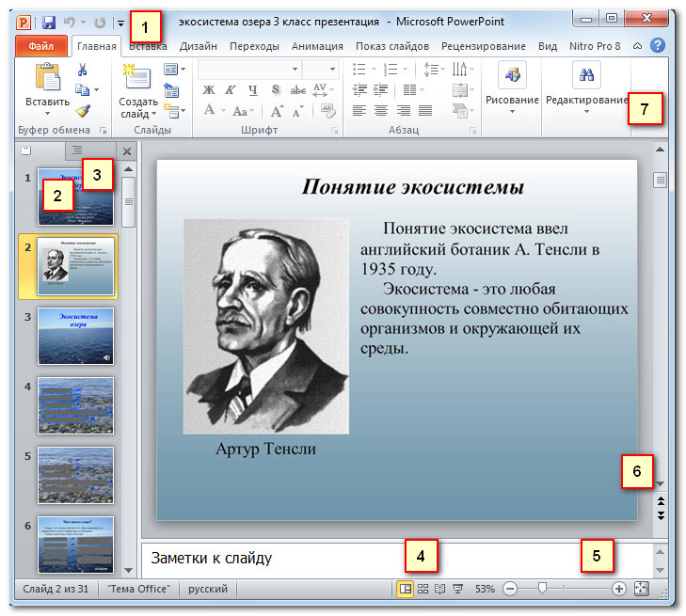This screenshot has height=616, width=686.
Task: Click the Reset slide icon
Action: pyautogui.click(x=171, y=90)
